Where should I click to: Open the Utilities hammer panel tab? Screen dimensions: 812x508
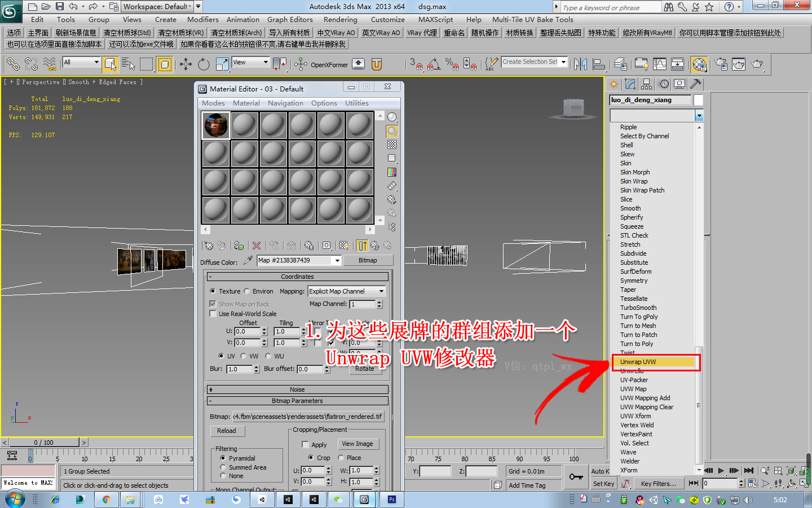[696, 84]
